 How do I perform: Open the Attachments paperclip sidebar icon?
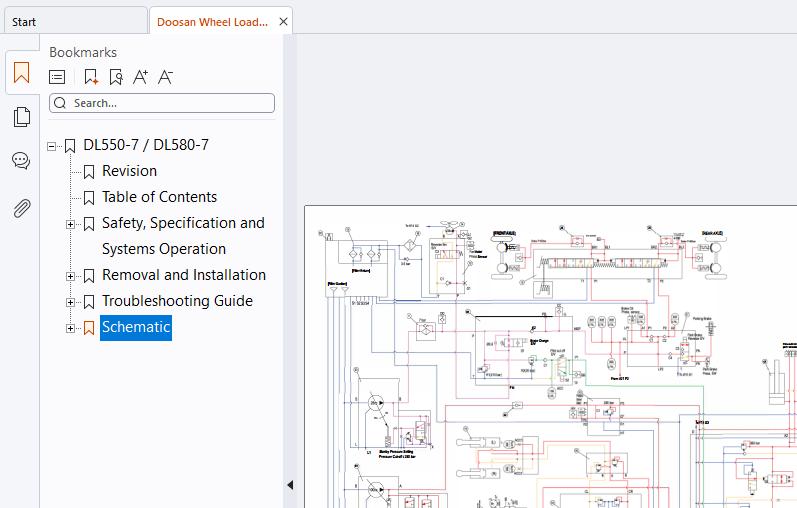tap(21, 208)
